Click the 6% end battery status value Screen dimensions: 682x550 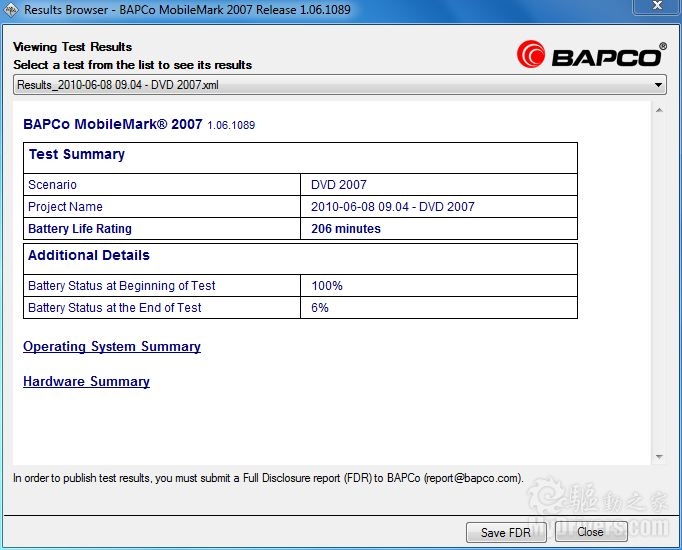click(x=320, y=308)
